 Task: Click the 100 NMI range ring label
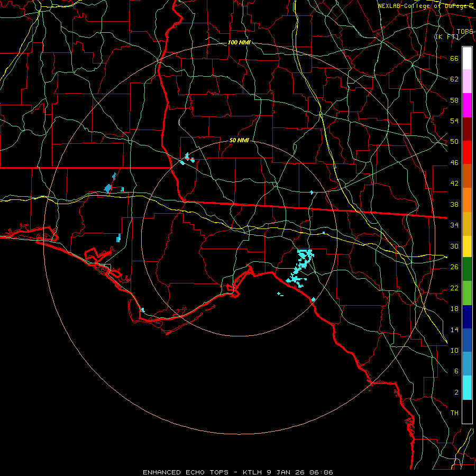coord(239,42)
